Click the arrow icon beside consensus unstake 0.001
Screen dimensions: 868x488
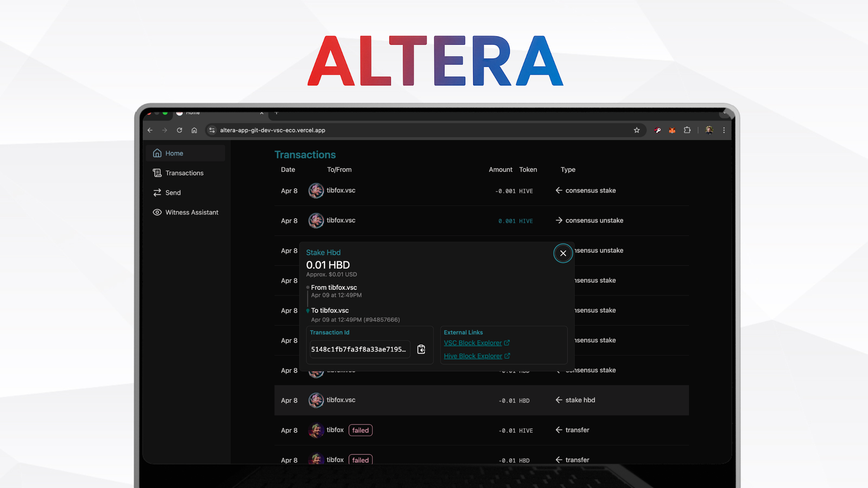(x=559, y=220)
